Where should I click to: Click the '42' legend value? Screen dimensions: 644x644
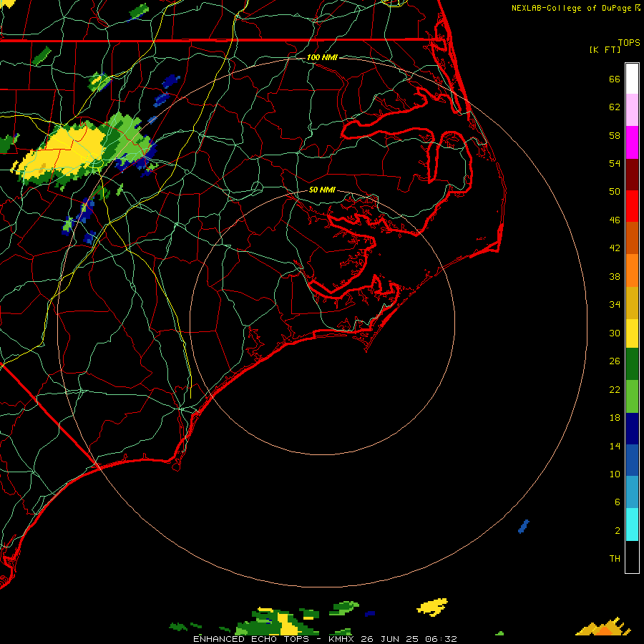615,248
